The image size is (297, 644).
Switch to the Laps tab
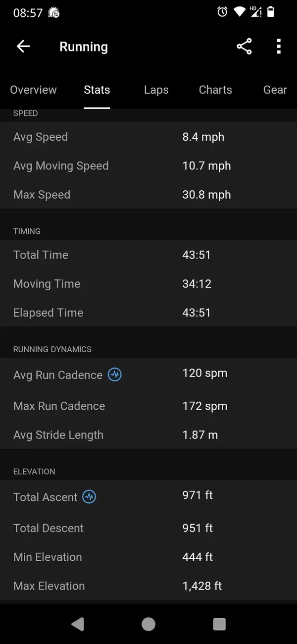pos(156,90)
